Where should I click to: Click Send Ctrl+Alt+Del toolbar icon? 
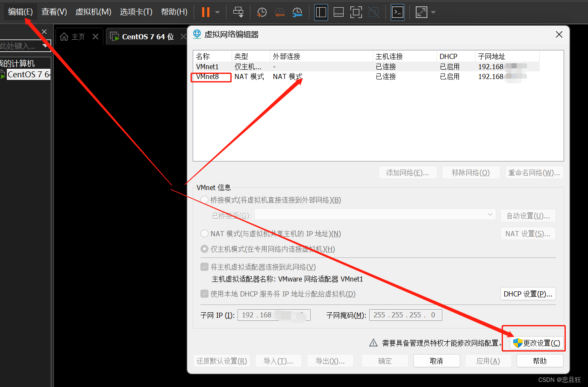238,12
